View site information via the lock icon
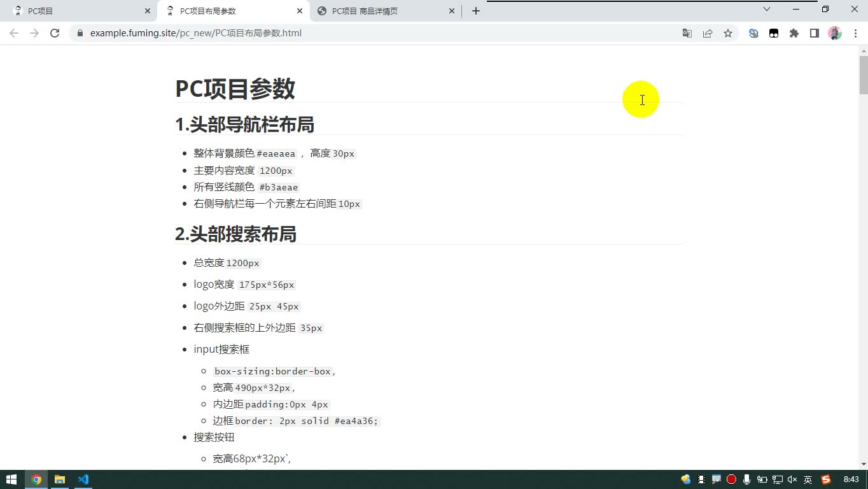868x489 pixels. pyautogui.click(x=80, y=33)
